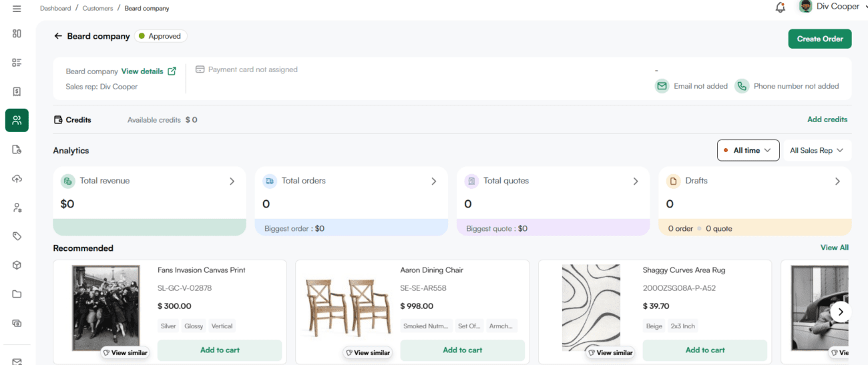Expand the All time dropdown
Image resolution: width=868 pixels, height=365 pixels.
[x=748, y=150]
